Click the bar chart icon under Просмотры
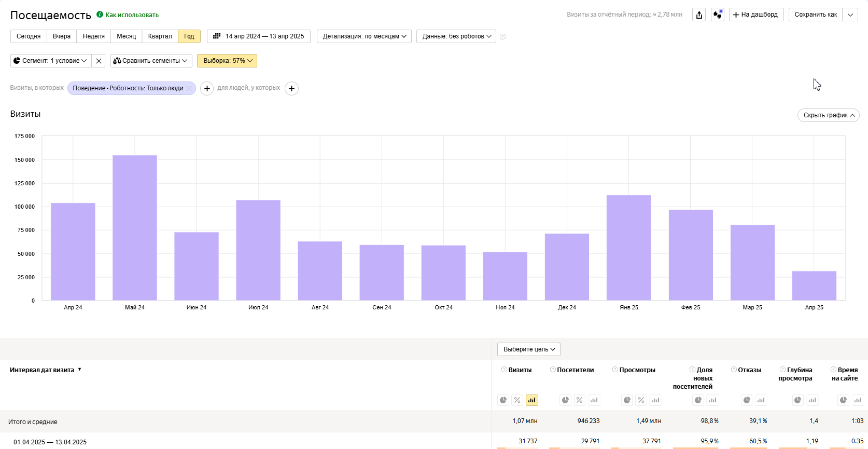This screenshot has height=449, width=868. [656, 400]
